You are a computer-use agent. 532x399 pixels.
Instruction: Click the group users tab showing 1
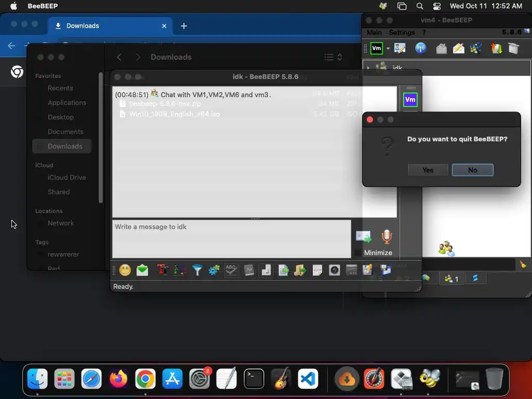point(451,278)
